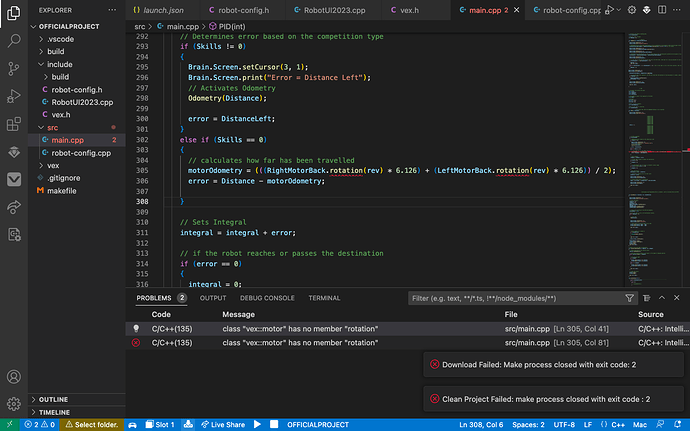This screenshot has height=431, width=690.
Task: Click the notifications bell in status bar
Action: tap(678, 425)
